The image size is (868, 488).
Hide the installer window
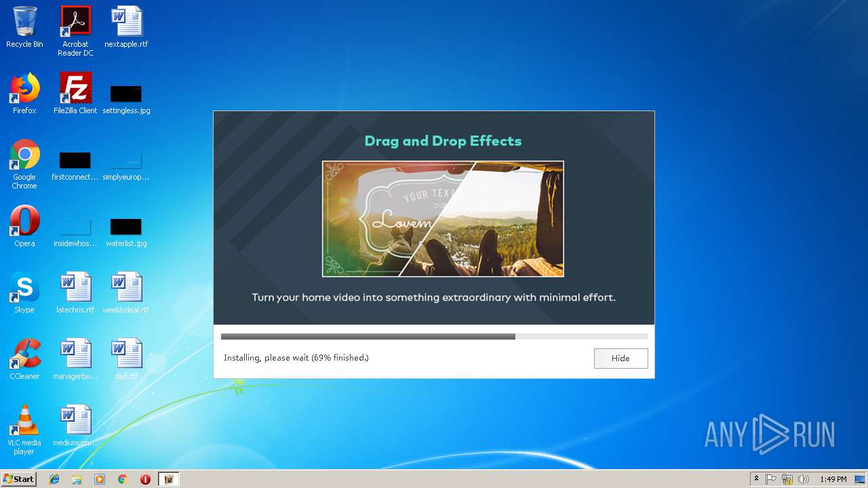(x=620, y=359)
